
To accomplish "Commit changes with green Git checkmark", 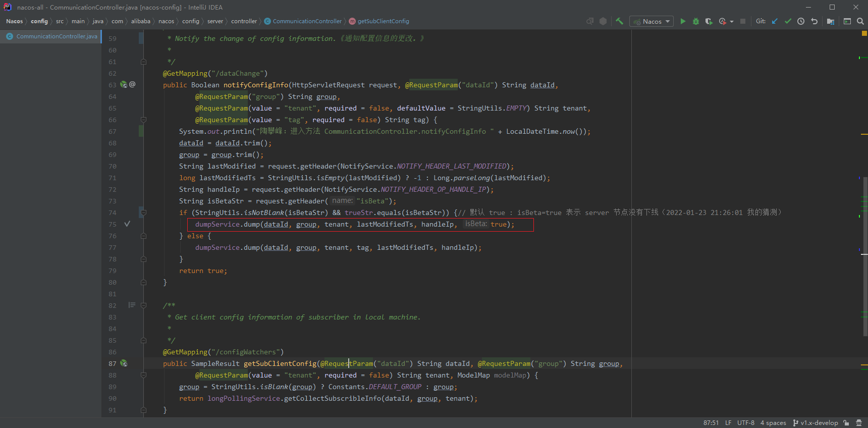I will click(x=788, y=21).
